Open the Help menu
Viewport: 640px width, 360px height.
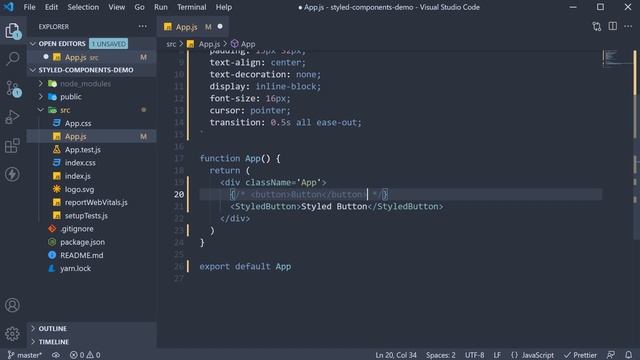(224, 7)
